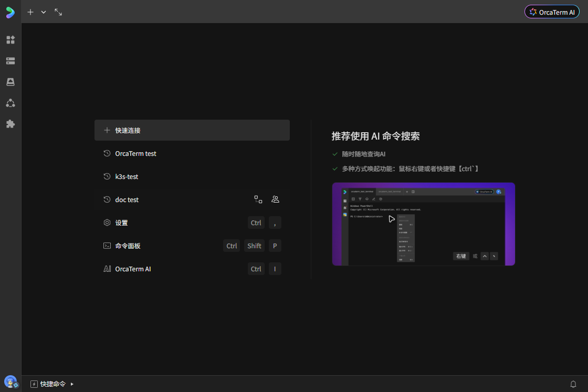This screenshot has width=588, height=392.
Task: Click the Shift key hint on 命令面板
Action: tap(254, 246)
